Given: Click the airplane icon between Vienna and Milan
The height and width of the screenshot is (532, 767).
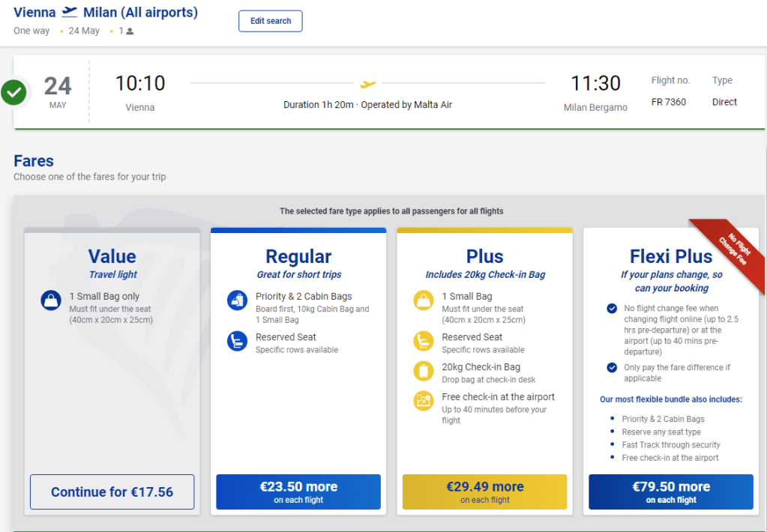Looking at the screenshot, I should pos(70,12).
